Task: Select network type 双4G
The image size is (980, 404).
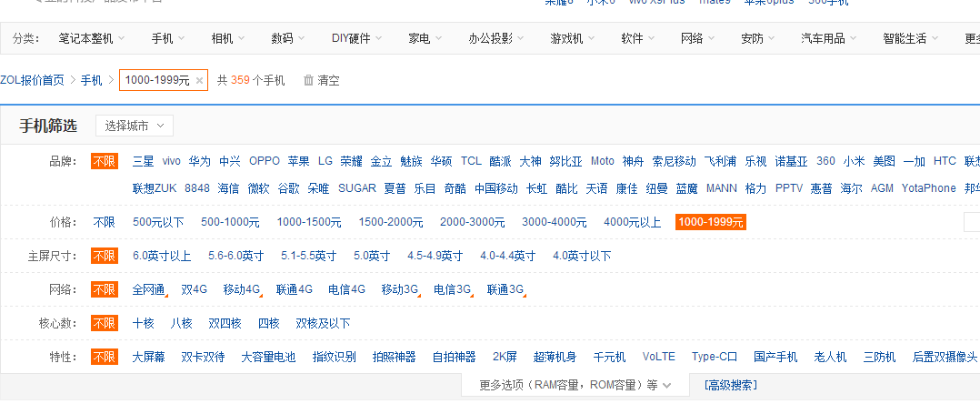Action: tap(195, 289)
